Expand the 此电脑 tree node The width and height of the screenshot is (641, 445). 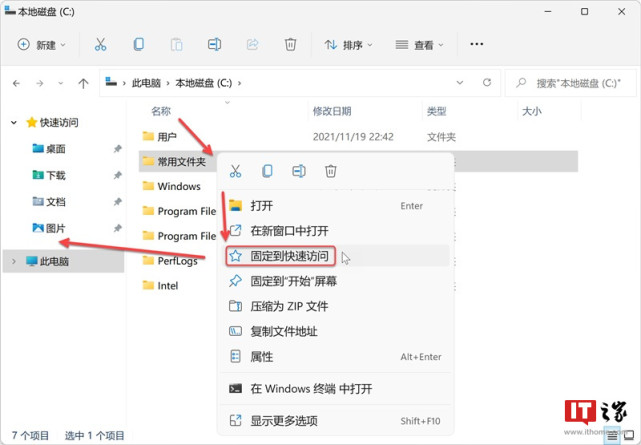point(14,261)
